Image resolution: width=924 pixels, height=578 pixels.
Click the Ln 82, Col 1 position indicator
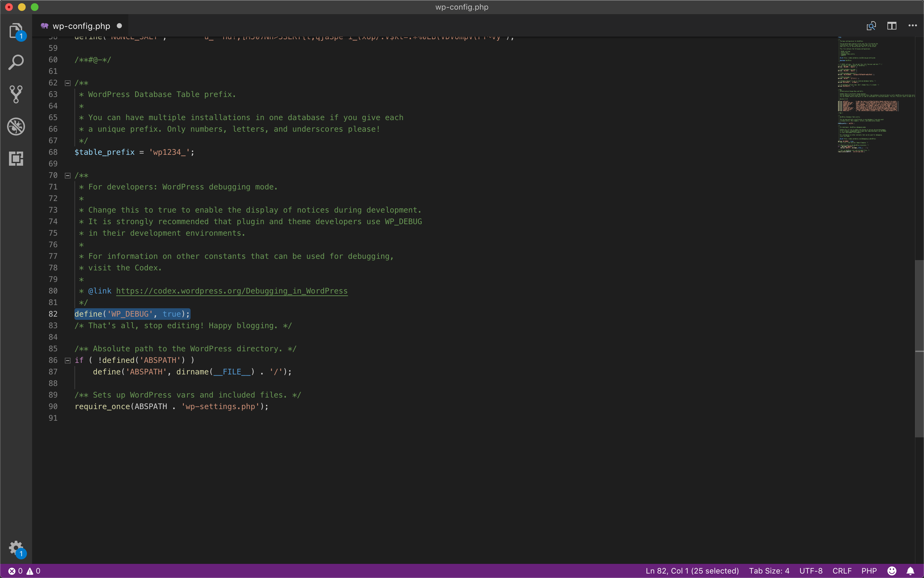692,571
